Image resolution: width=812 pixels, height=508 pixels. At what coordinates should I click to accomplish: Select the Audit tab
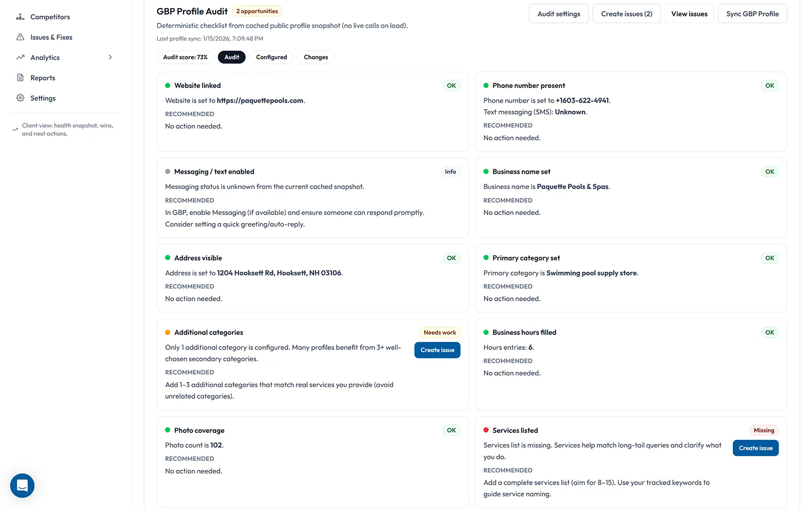click(231, 57)
